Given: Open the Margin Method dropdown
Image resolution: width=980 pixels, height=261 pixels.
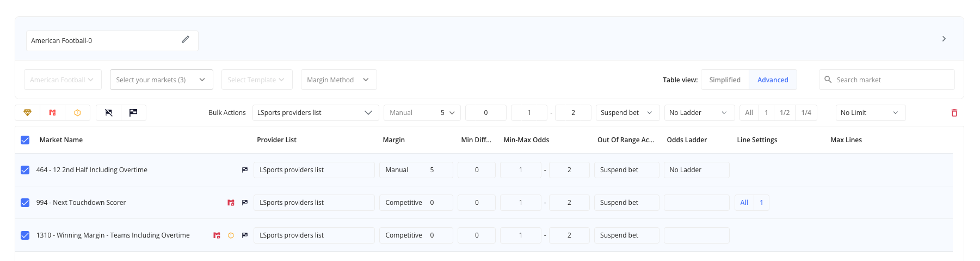Looking at the screenshot, I should (x=338, y=80).
